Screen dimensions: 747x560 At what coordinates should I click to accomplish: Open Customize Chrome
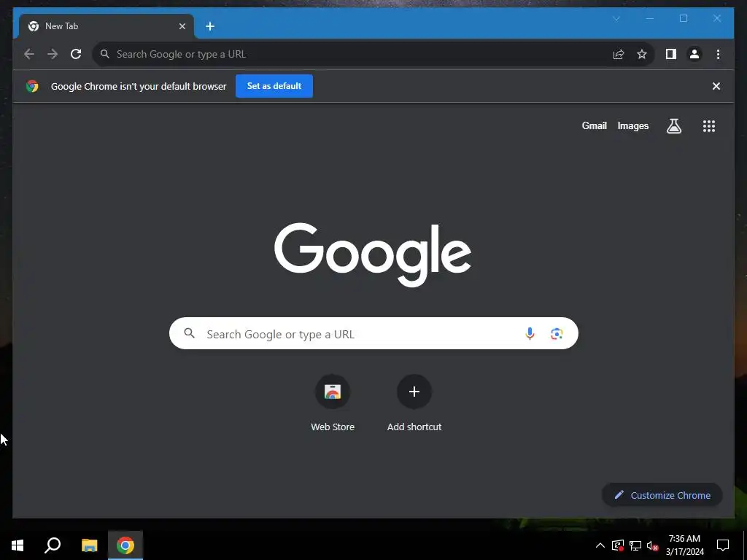662,495
